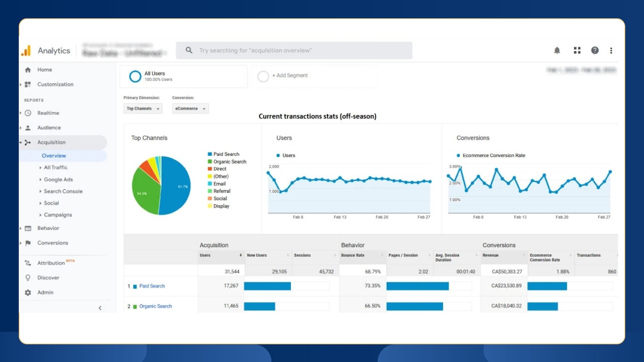Click the Avg. Session Duration column header
The height and width of the screenshot is (362, 644).
click(x=447, y=258)
